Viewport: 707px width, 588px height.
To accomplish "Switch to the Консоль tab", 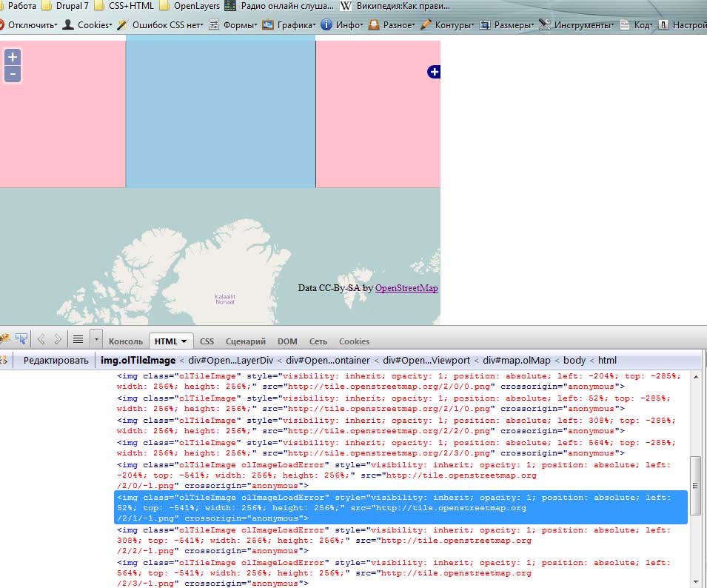I will (125, 341).
